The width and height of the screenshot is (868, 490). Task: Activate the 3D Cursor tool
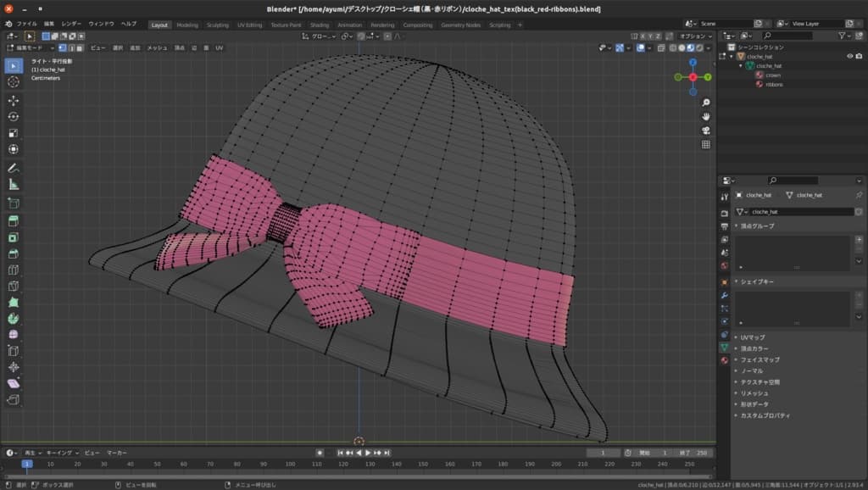[x=14, y=82]
